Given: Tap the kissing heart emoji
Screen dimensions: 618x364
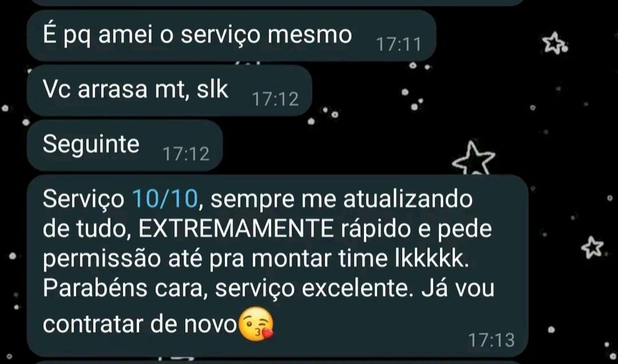Looking at the screenshot, I should tap(256, 324).
